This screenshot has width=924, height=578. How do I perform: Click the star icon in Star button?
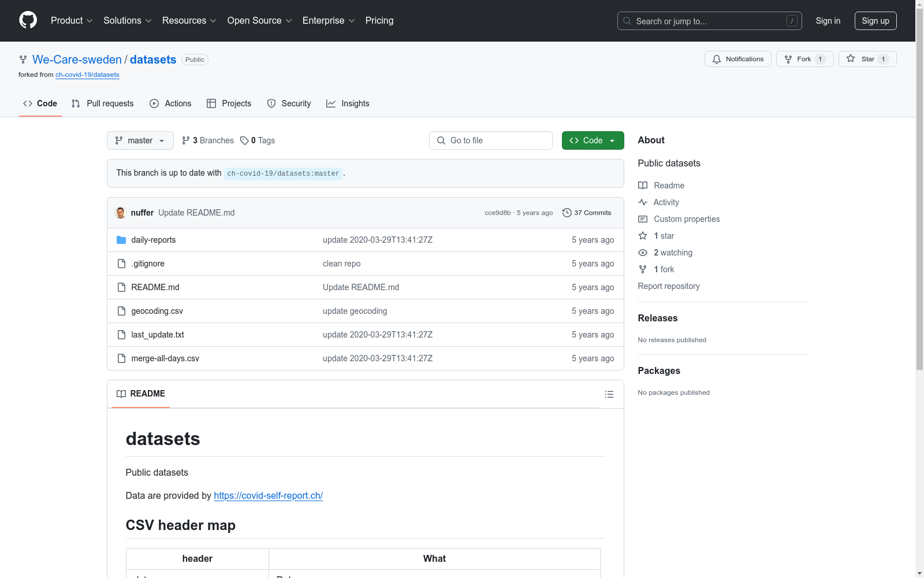tap(851, 58)
